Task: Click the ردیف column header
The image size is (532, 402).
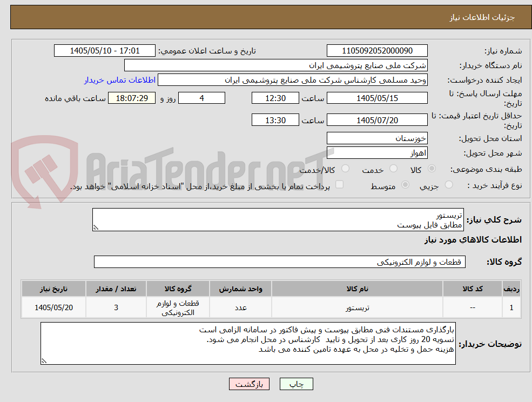Action: 511,289
